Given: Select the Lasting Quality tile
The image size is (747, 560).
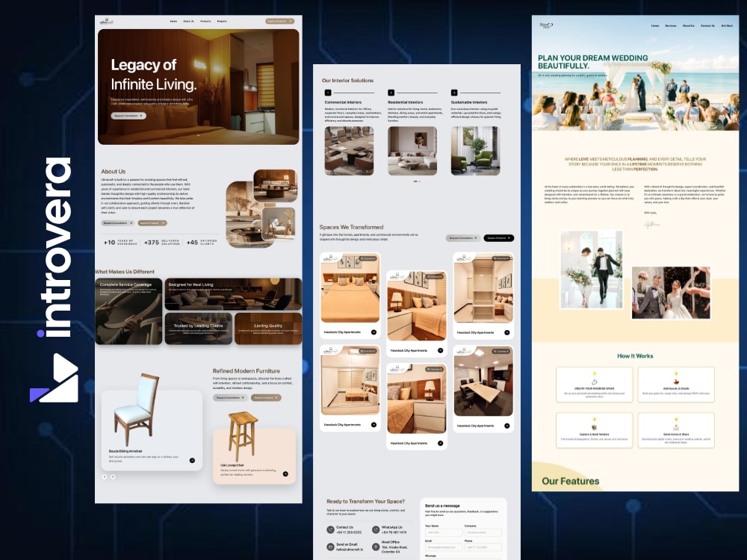Looking at the screenshot, I should tap(268, 329).
